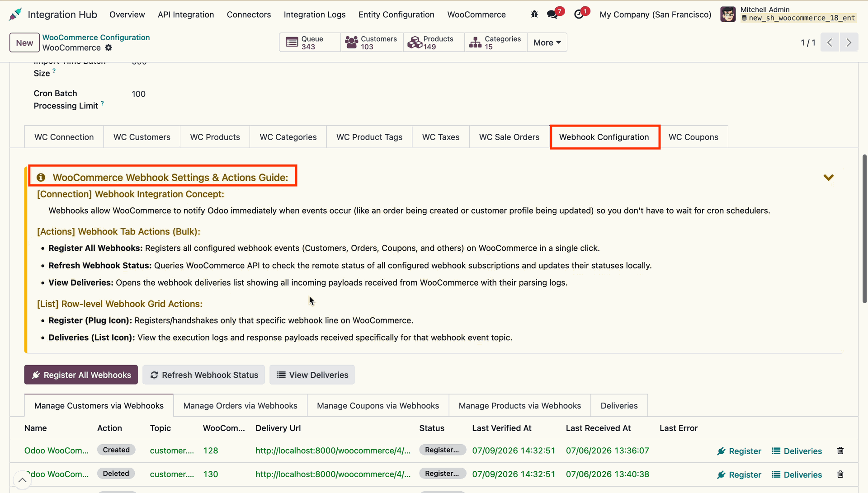Select Manage Coupons via Webhooks tab
Screen dimensions: 868x493
[377, 406]
